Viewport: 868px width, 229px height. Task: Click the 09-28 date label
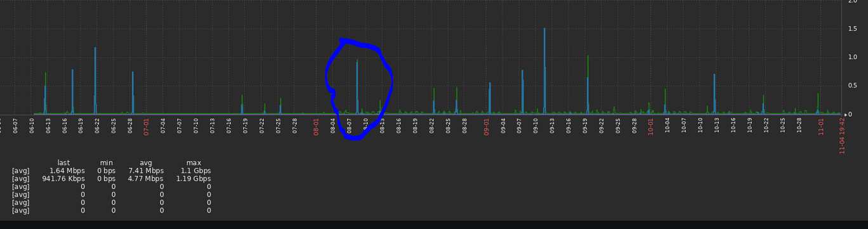(635, 125)
